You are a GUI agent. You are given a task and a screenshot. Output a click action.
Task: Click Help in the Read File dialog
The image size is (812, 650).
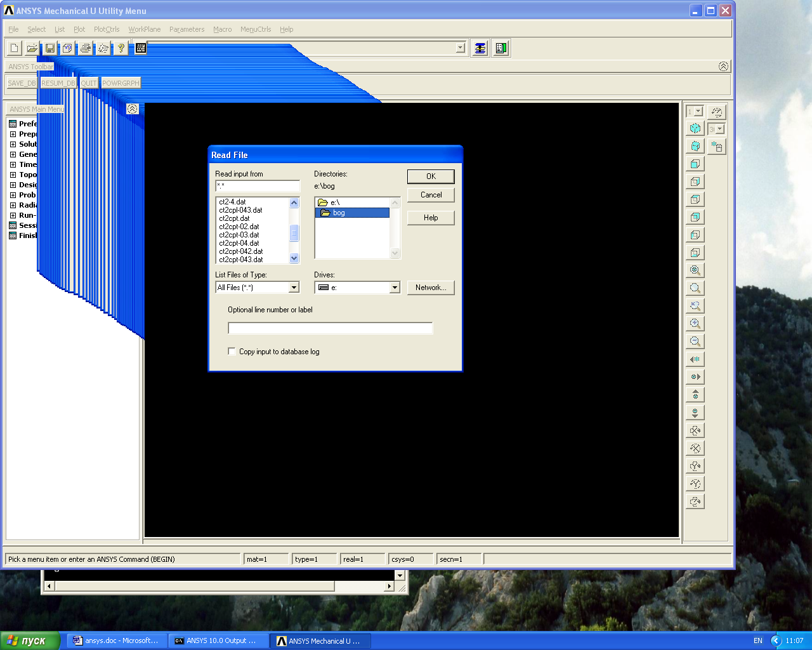(431, 218)
